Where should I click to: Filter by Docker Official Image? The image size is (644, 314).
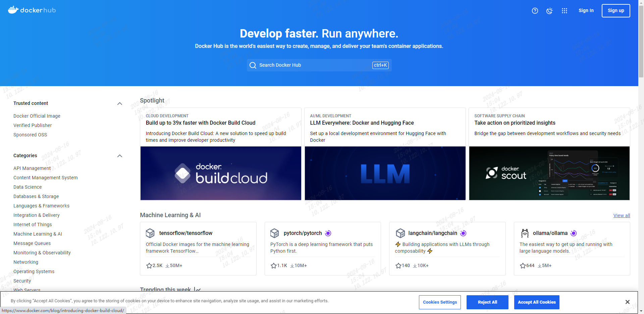click(37, 116)
